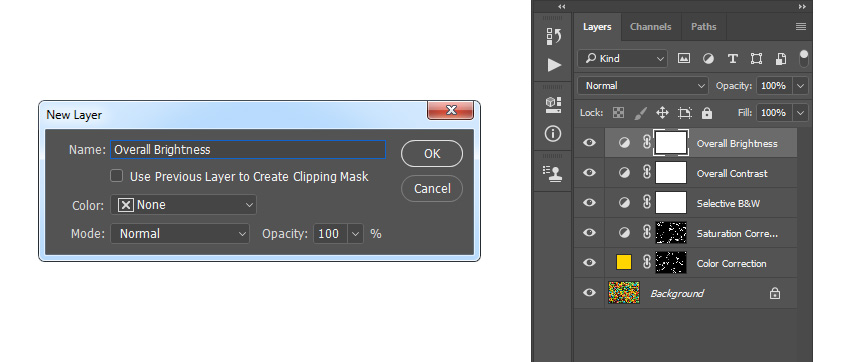Lock transparent pixels icon

(x=618, y=113)
